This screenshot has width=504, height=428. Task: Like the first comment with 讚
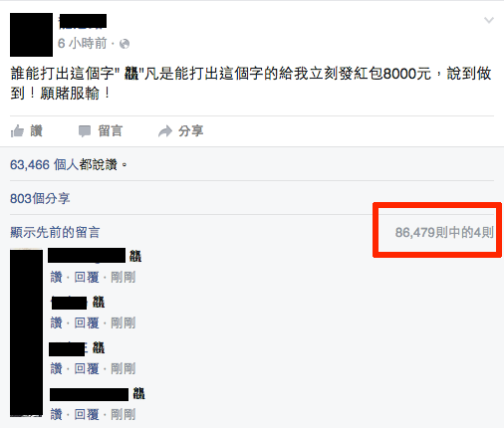point(57,277)
